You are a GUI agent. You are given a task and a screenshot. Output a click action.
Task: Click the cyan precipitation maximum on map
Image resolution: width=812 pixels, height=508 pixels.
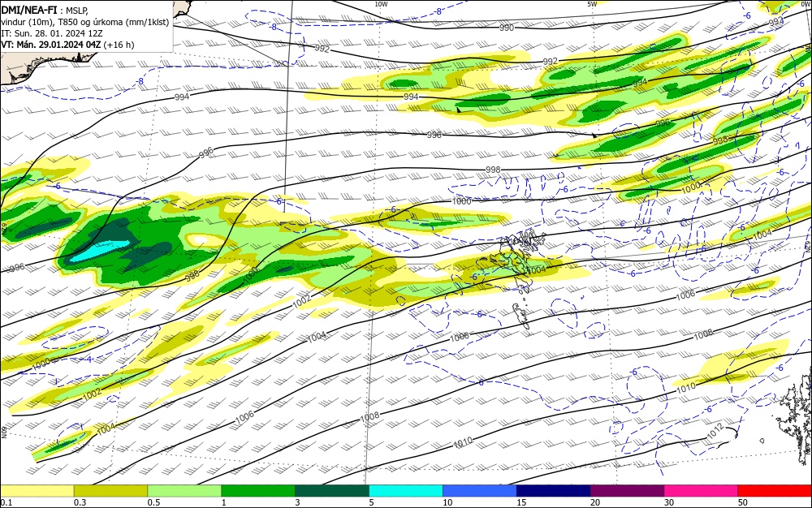click(100, 250)
